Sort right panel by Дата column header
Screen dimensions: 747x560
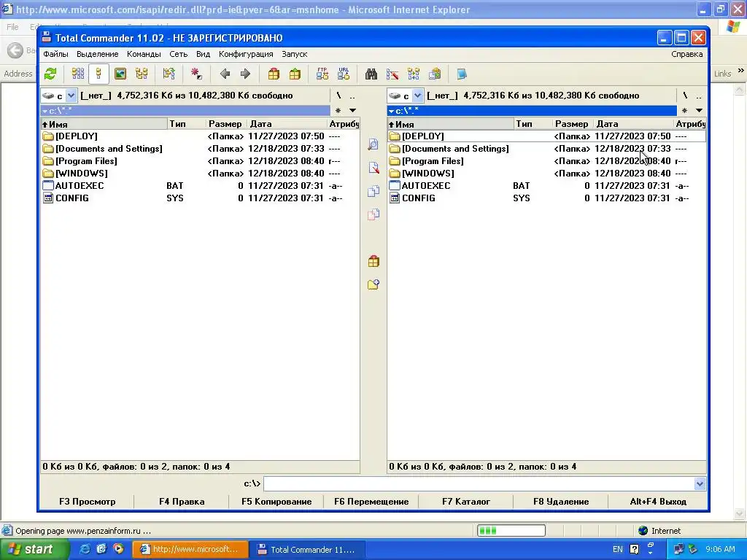(634, 124)
